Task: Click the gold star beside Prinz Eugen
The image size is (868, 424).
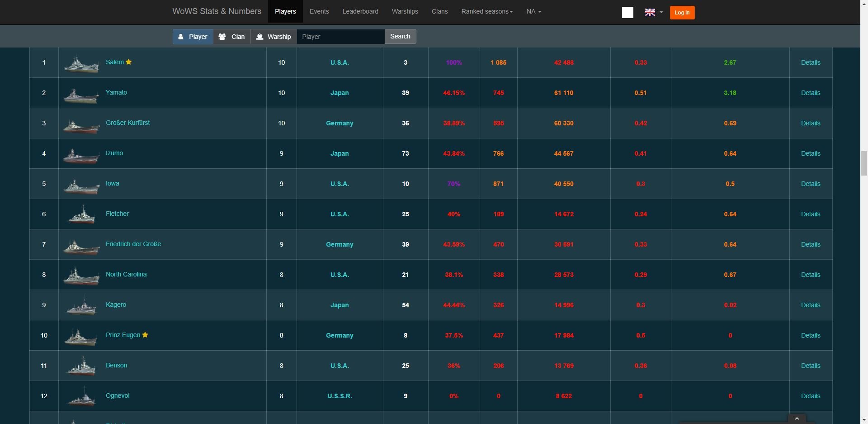Action: click(145, 335)
